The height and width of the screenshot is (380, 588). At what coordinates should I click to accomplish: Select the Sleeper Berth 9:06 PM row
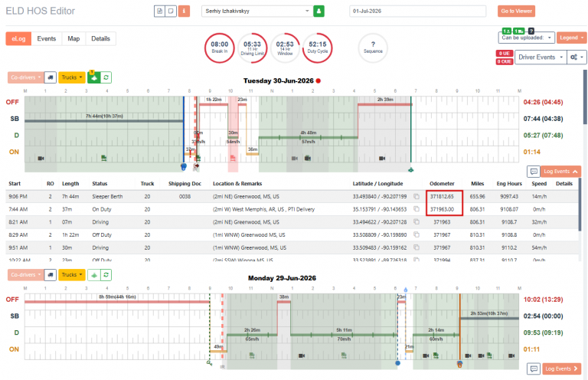click(x=292, y=196)
